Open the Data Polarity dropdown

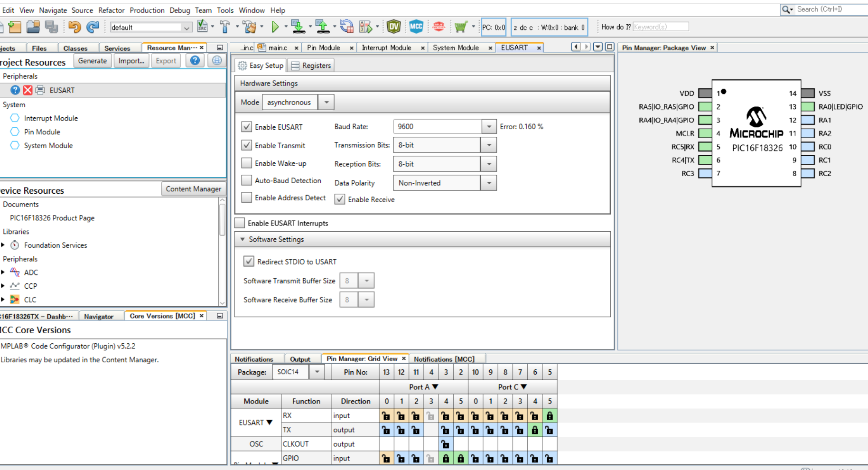(489, 183)
